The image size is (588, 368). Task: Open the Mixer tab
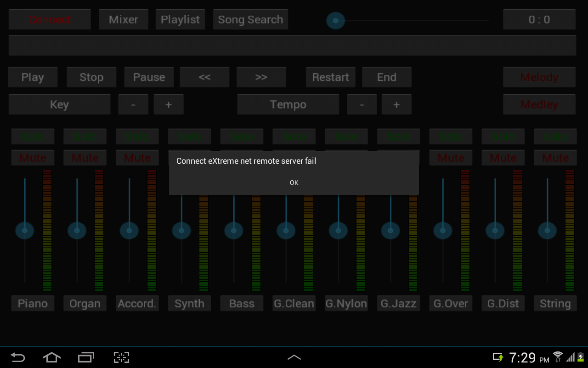(124, 19)
